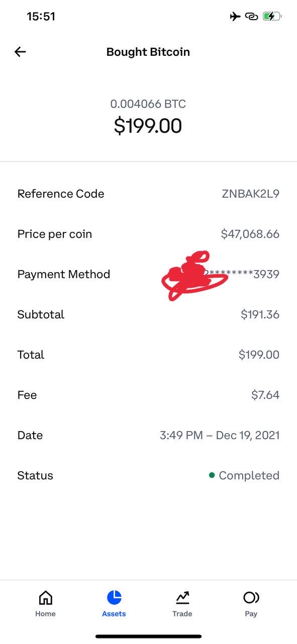Tap the back arrow icon
Image resolution: width=297 pixels, height=644 pixels.
(x=20, y=51)
